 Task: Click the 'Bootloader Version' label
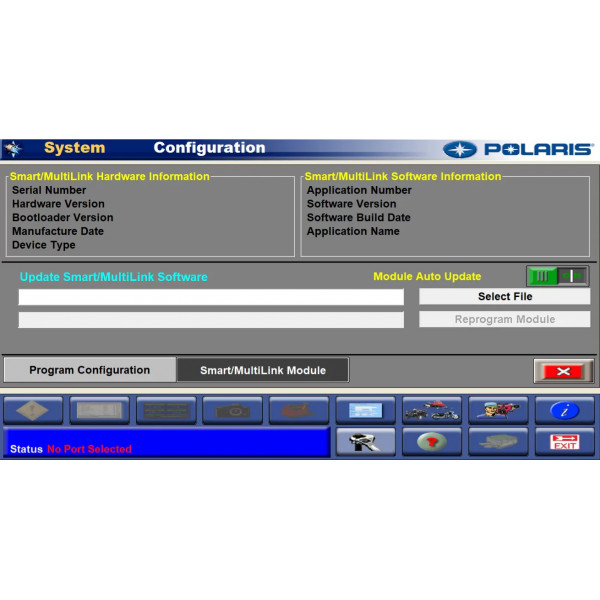coord(63,218)
